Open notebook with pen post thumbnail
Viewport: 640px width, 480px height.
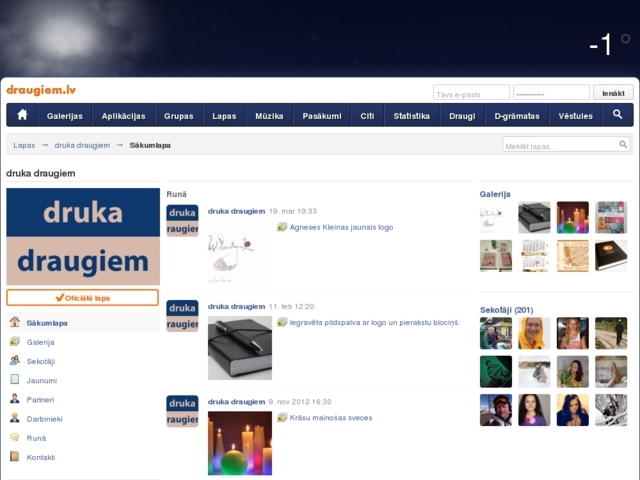(x=240, y=348)
